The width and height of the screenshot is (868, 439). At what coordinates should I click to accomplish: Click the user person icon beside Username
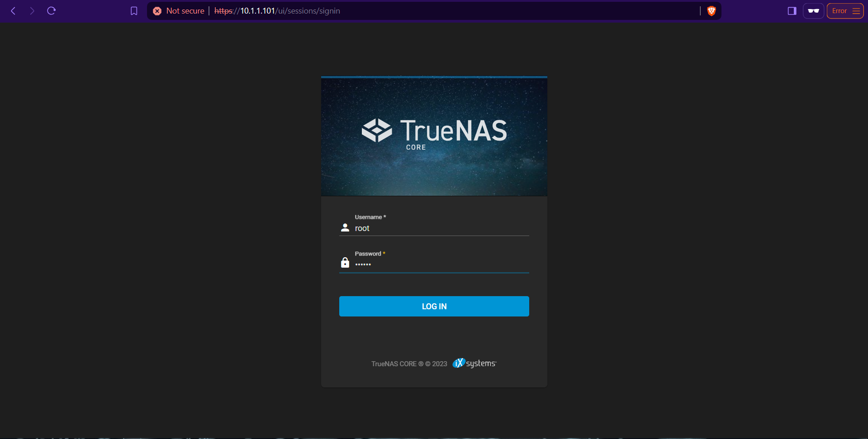coord(345,227)
